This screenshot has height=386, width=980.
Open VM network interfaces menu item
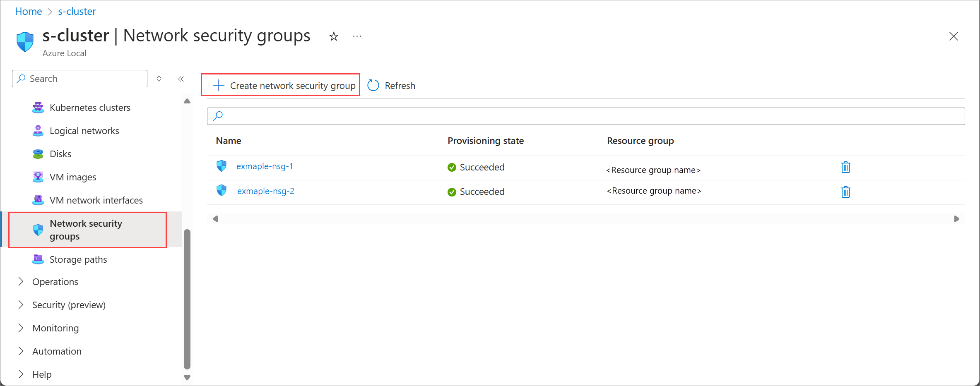click(96, 200)
